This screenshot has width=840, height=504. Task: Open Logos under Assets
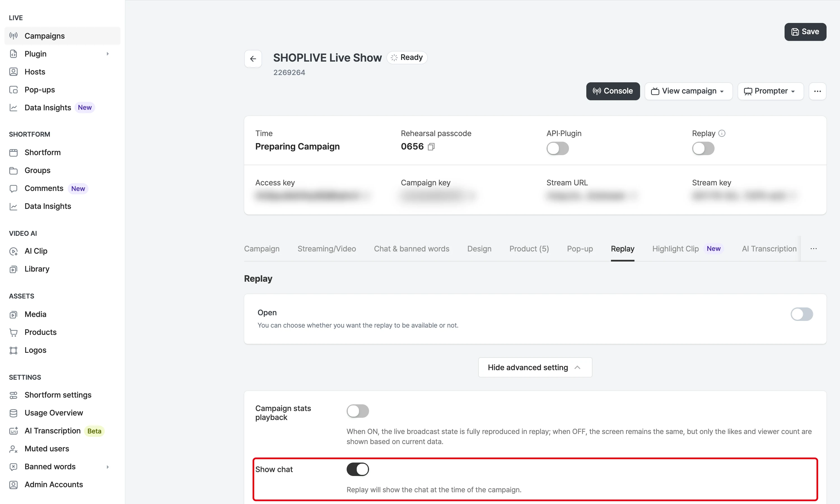coord(62,350)
